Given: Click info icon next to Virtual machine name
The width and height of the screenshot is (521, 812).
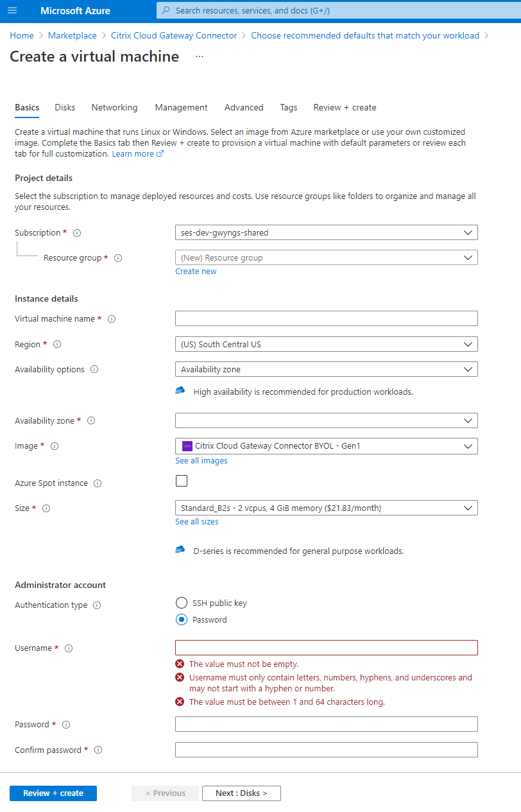Looking at the screenshot, I should click(x=112, y=319).
